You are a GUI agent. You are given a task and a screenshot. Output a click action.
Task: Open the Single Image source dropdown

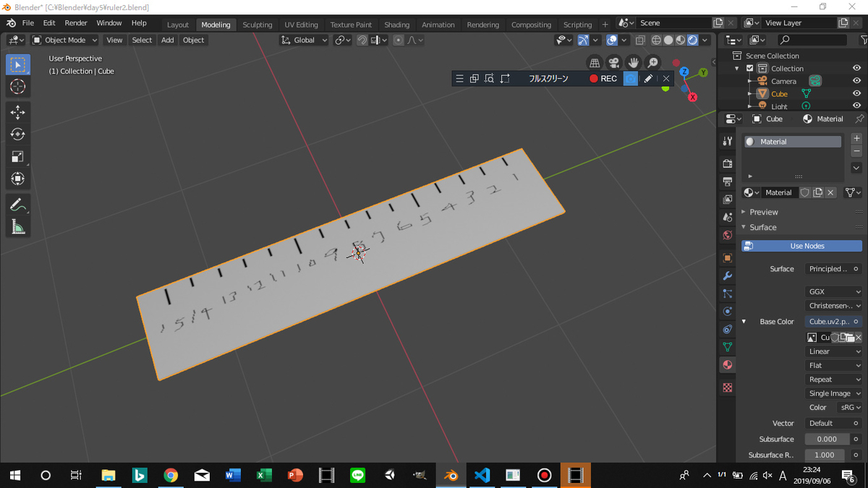tap(834, 394)
